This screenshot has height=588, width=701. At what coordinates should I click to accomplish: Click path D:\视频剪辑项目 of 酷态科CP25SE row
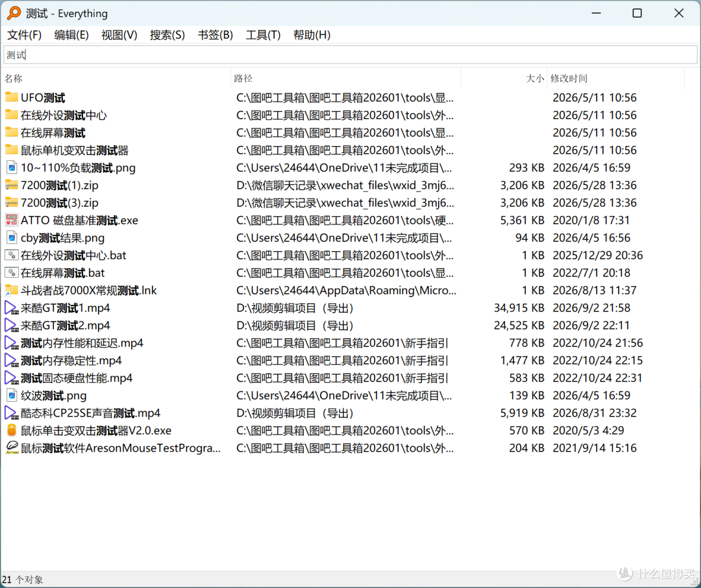295,413
